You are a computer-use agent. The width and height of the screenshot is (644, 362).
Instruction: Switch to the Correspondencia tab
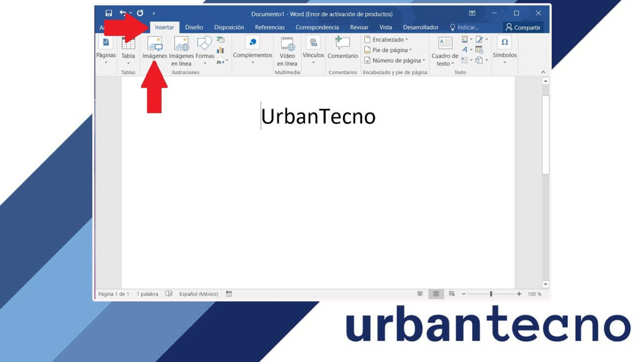[317, 27]
